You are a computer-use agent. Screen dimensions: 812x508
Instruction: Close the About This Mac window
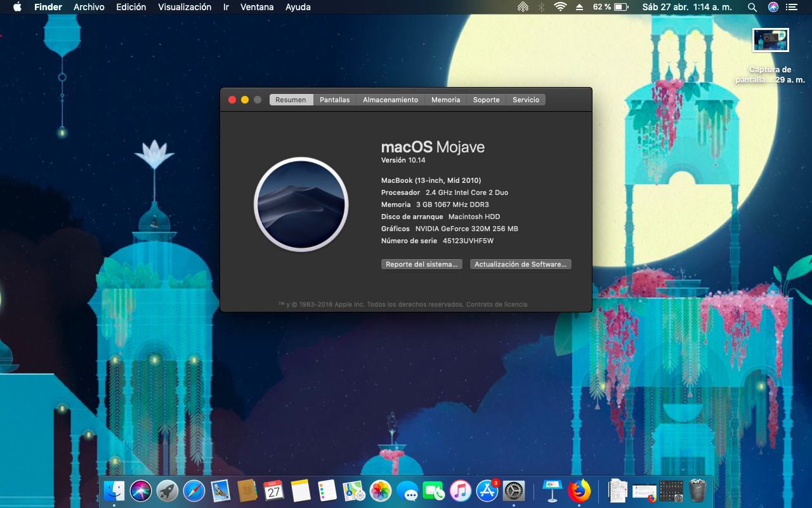point(232,100)
